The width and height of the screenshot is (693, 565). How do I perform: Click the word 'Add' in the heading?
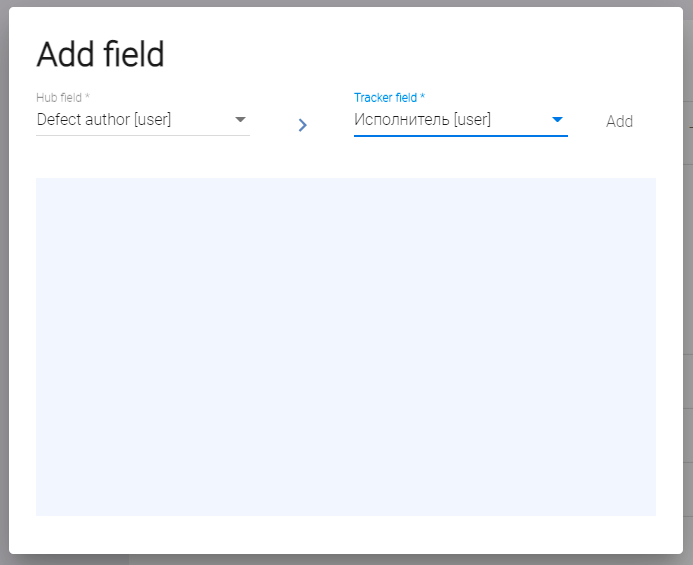point(66,55)
